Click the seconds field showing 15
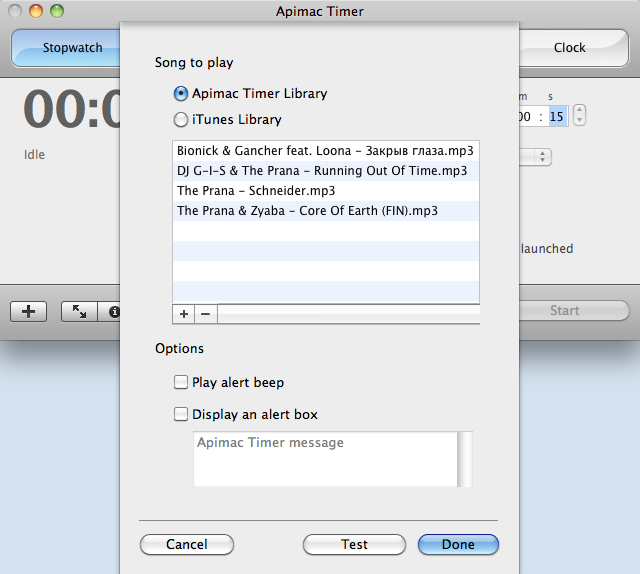The height and width of the screenshot is (574, 640). 557,117
